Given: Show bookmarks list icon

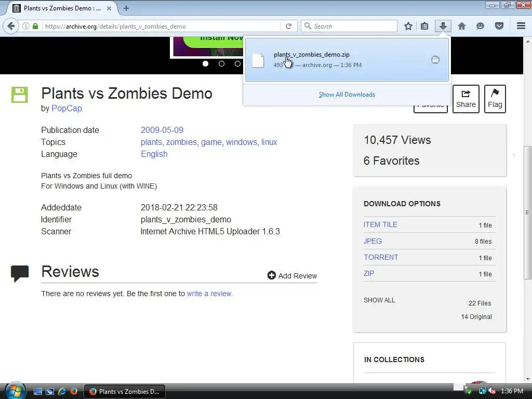Looking at the screenshot, I should click(424, 26).
